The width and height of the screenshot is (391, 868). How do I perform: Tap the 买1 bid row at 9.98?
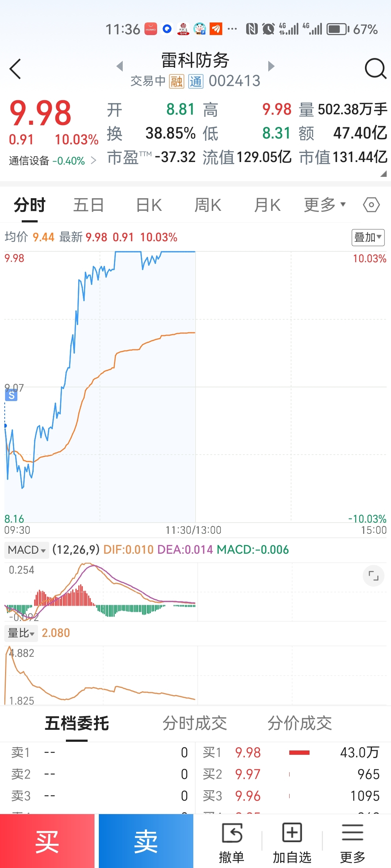[291, 753]
